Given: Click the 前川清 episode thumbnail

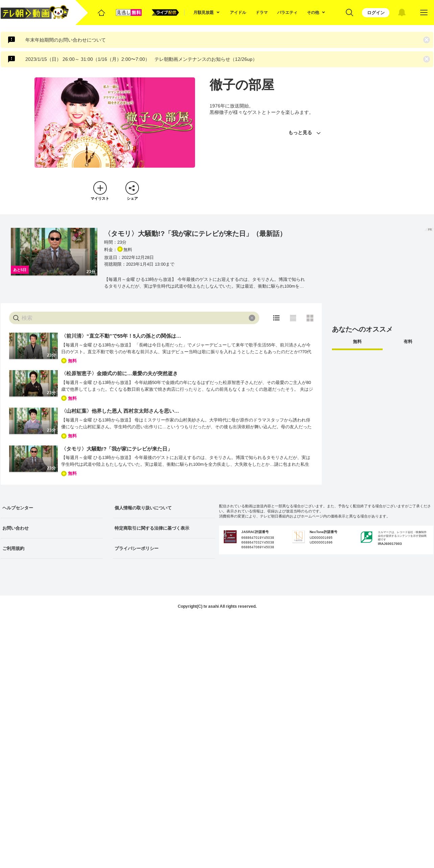Looking at the screenshot, I should pos(33,346).
